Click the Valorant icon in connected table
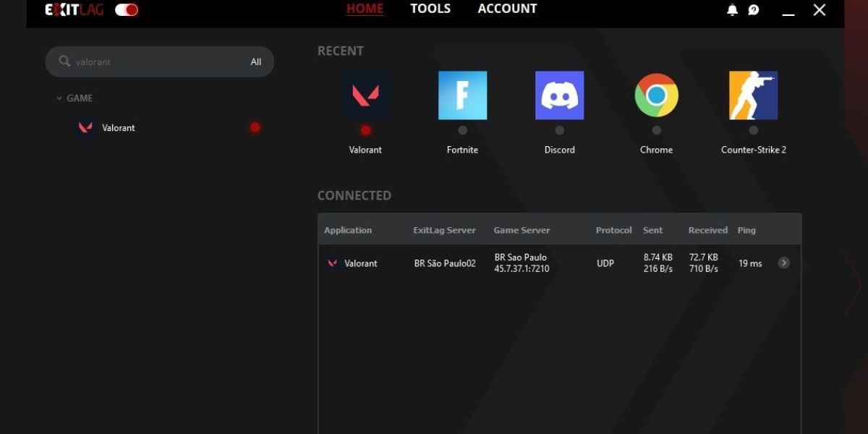The image size is (868, 434). pyautogui.click(x=333, y=263)
